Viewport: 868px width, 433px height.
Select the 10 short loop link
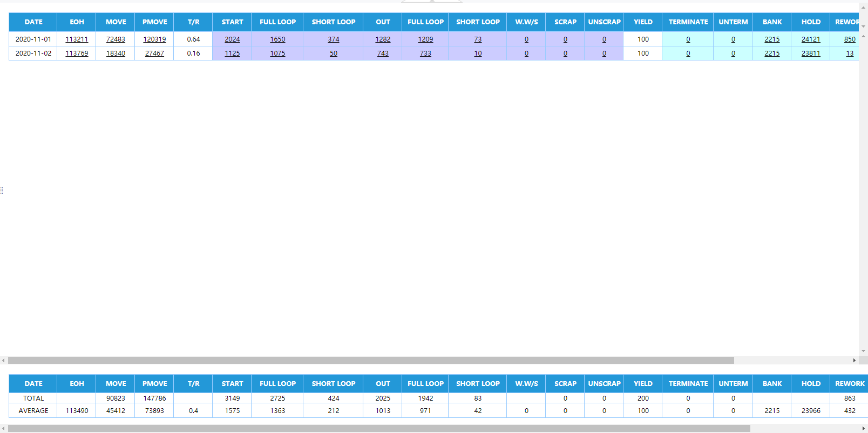(x=478, y=53)
